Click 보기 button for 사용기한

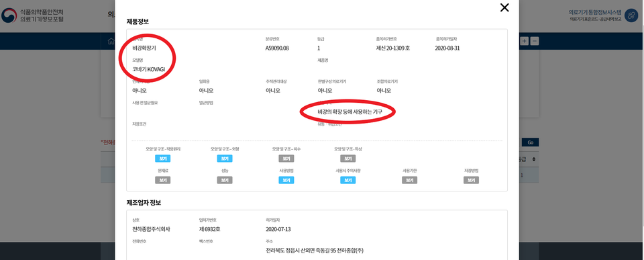pos(409,180)
